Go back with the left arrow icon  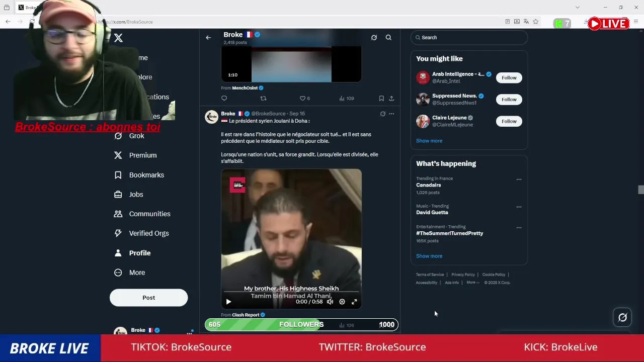[x=208, y=37]
